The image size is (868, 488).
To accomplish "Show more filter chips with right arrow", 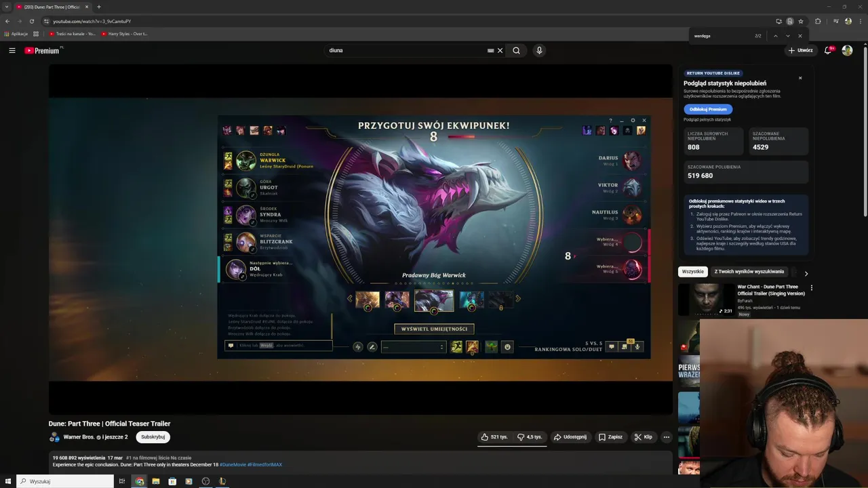I will pyautogui.click(x=806, y=273).
